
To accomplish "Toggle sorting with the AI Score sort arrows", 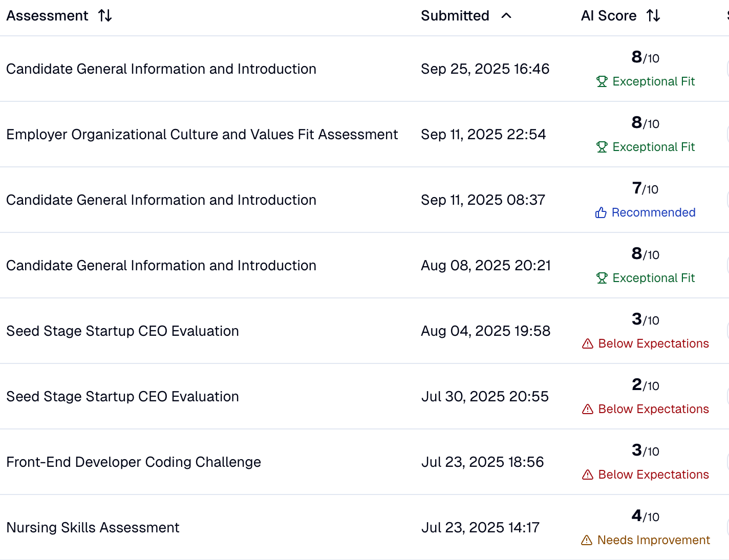I will click(x=653, y=15).
